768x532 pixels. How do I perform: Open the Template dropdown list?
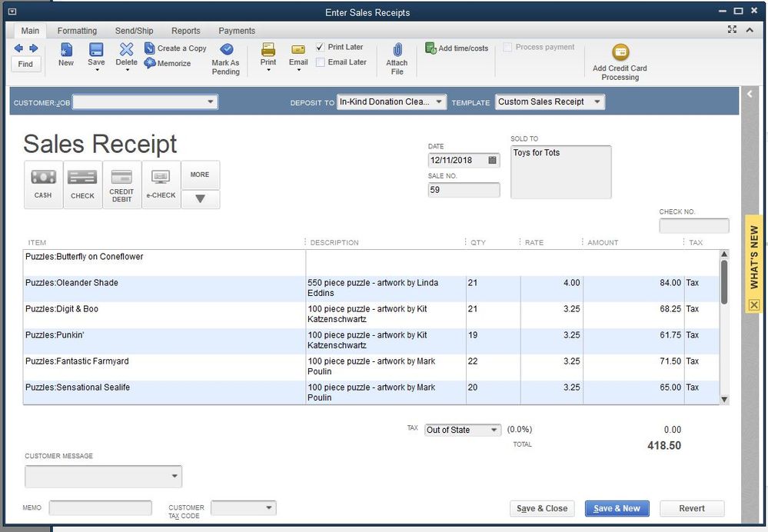pyautogui.click(x=597, y=101)
